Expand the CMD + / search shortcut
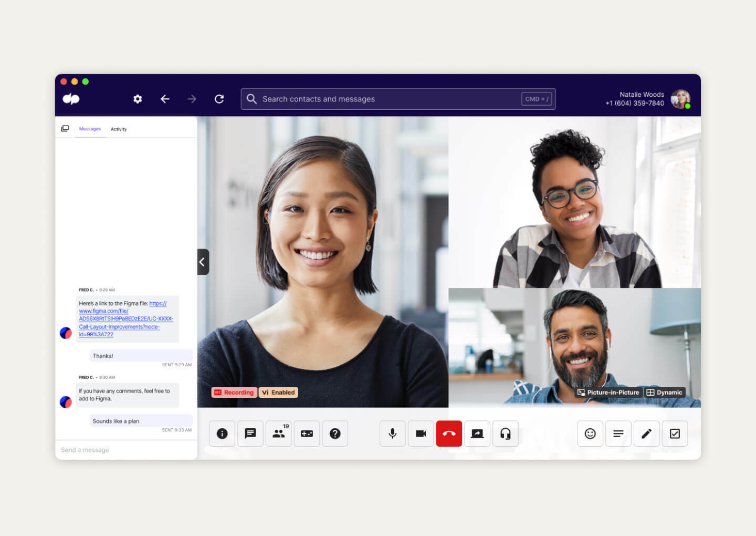756x536 pixels. pyautogui.click(x=535, y=98)
